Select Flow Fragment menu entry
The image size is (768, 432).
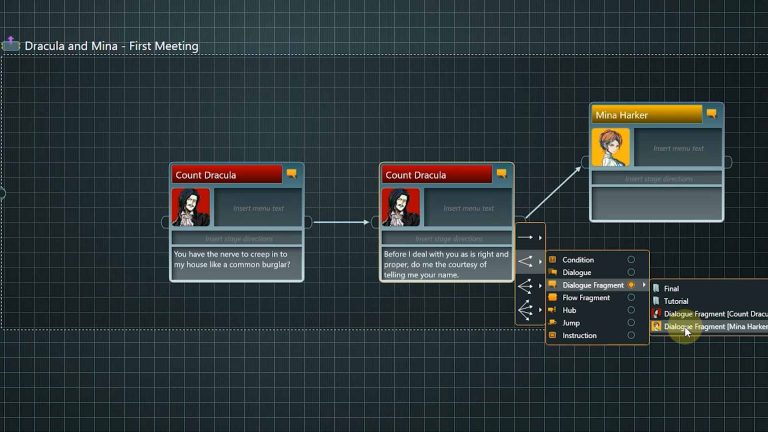click(597, 297)
